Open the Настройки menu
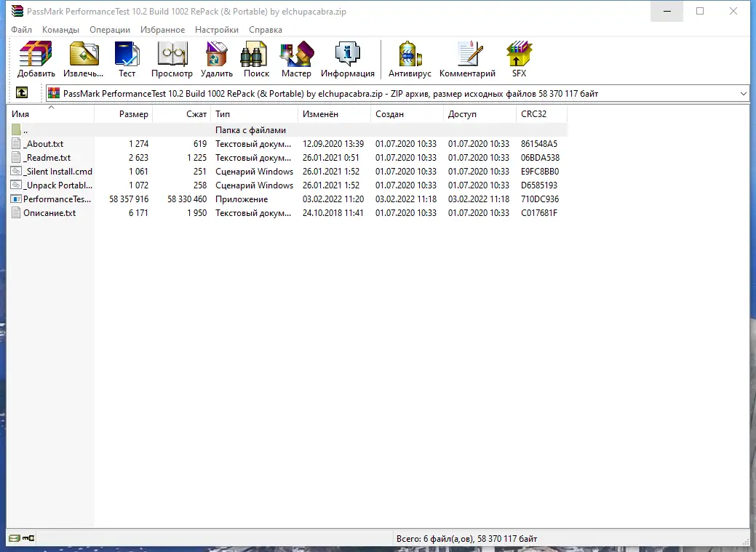The image size is (756, 552). pos(215,30)
